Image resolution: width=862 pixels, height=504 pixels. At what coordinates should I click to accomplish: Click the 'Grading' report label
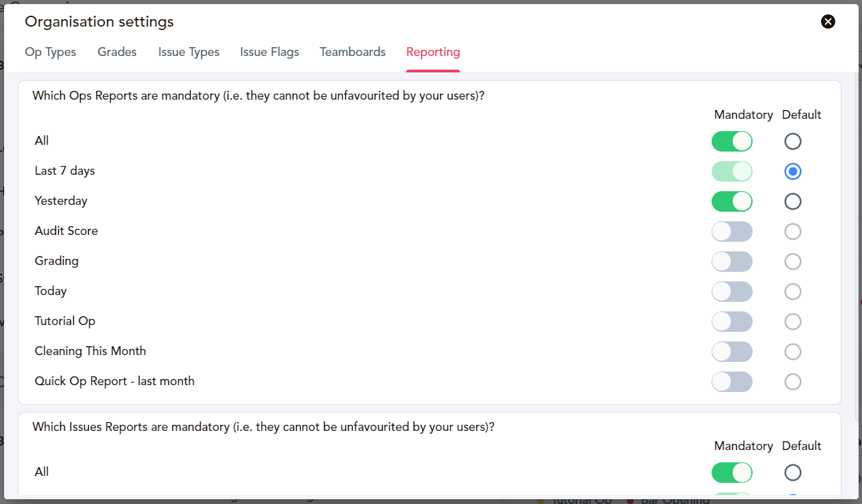pyautogui.click(x=57, y=261)
